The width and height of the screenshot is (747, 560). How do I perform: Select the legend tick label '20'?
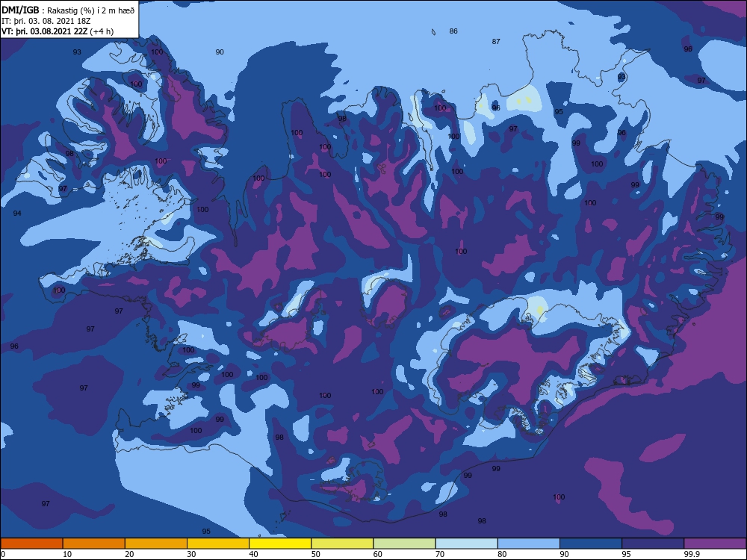[129, 554]
